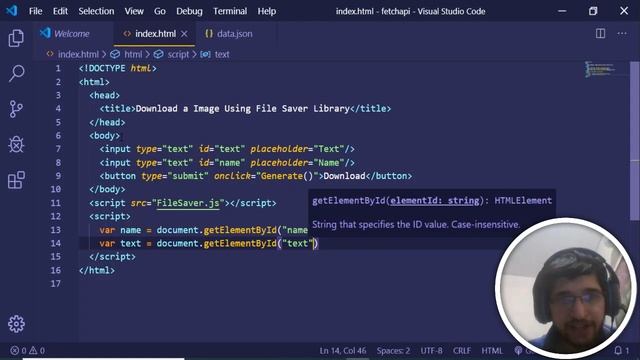Viewport: 640px width, 360px height.
Task: Click the getElementById signature tooltip
Action: pos(432,200)
